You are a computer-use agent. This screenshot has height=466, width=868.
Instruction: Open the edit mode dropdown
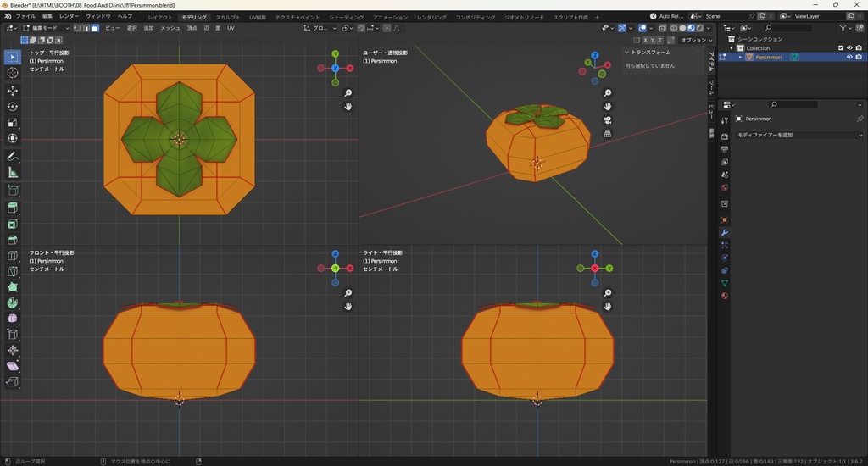pyautogui.click(x=47, y=28)
